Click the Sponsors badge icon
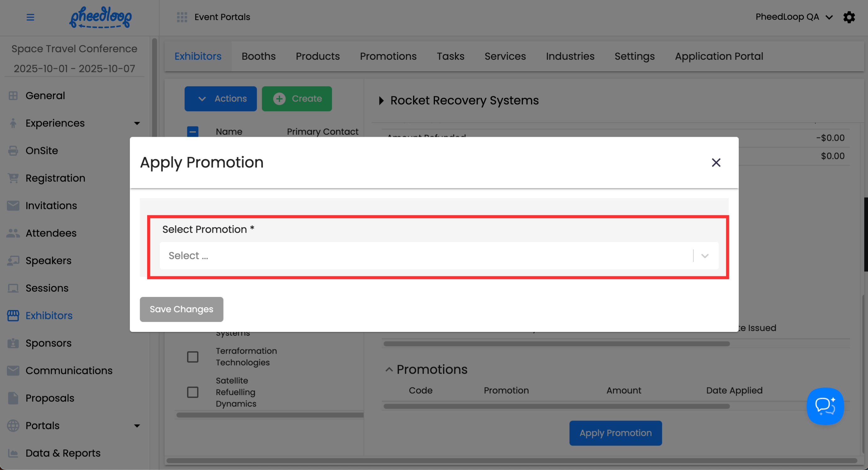 coord(13,343)
